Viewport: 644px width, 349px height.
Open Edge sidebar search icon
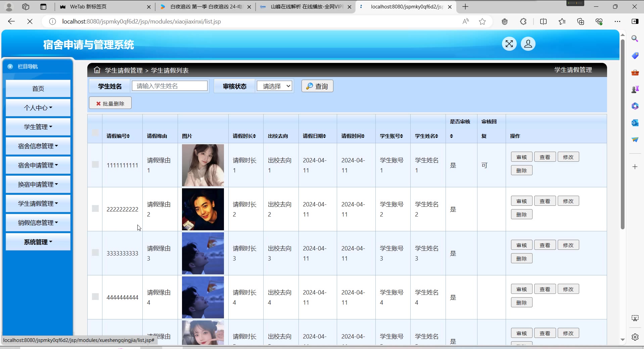[635, 39]
